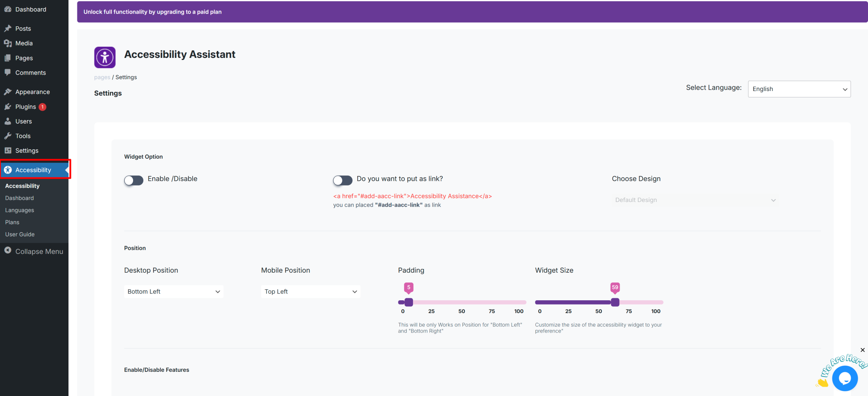Click the purple Accessibility Assistant logo
This screenshot has width=868, height=396.
click(x=105, y=57)
